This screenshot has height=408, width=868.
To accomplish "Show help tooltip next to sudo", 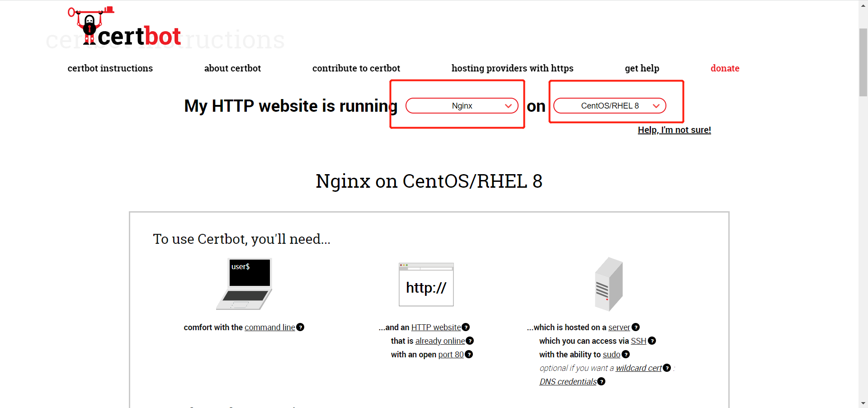I will pyautogui.click(x=626, y=354).
